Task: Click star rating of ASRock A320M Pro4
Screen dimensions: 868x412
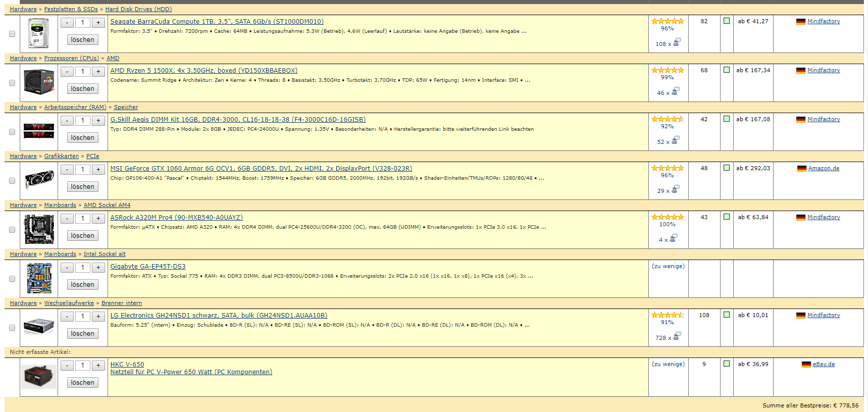Action: point(668,217)
